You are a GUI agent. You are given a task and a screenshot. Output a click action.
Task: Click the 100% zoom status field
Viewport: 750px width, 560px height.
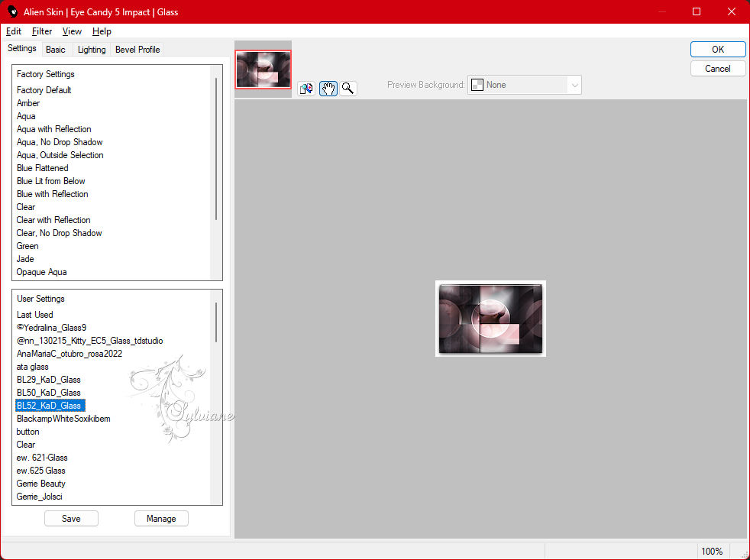pyautogui.click(x=712, y=551)
